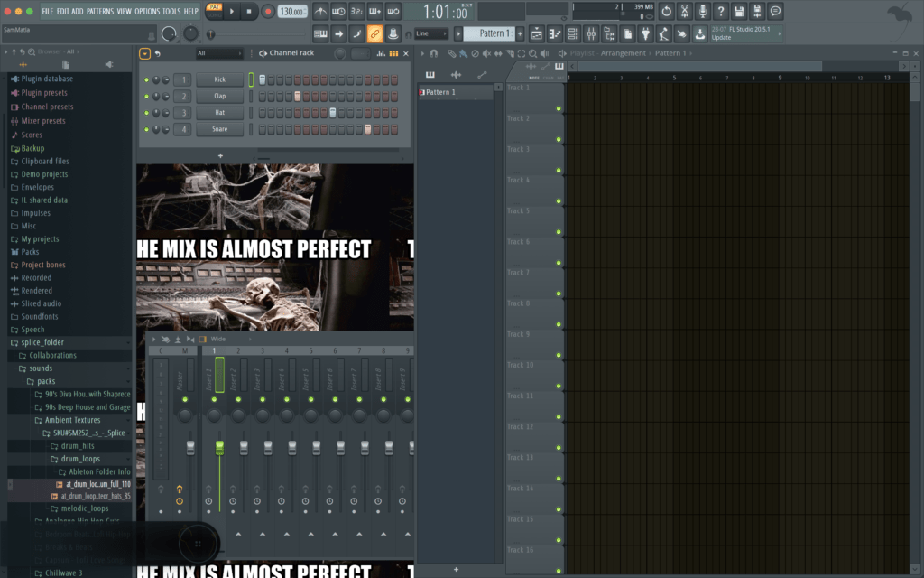Toggle the countdown before recording icon
Viewport: 924px width, 578px height.
click(356, 11)
